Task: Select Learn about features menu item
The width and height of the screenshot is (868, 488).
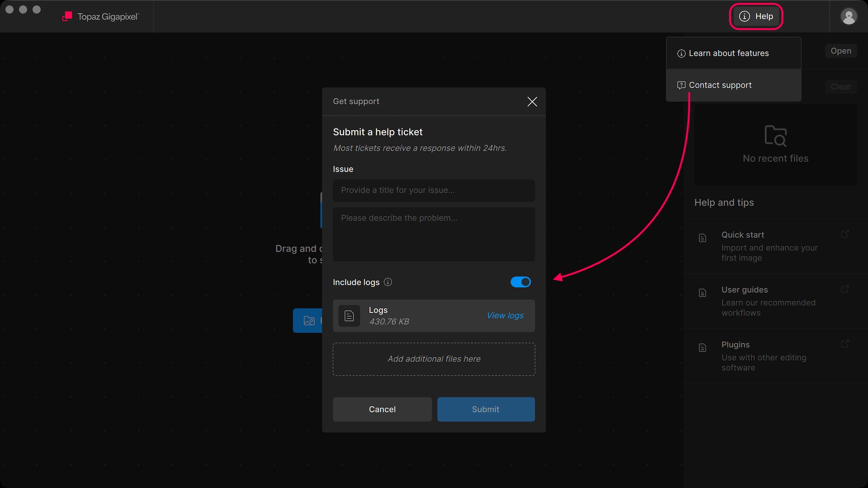Action: [728, 53]
